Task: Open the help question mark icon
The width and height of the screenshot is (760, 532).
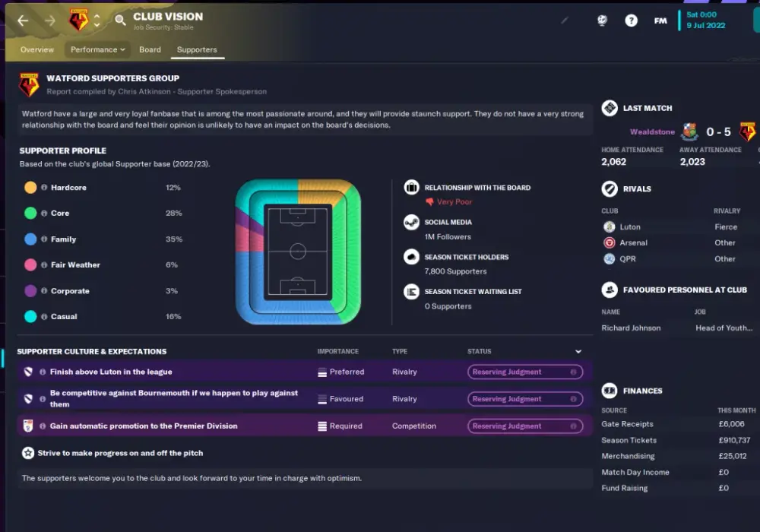Action: 631,21
